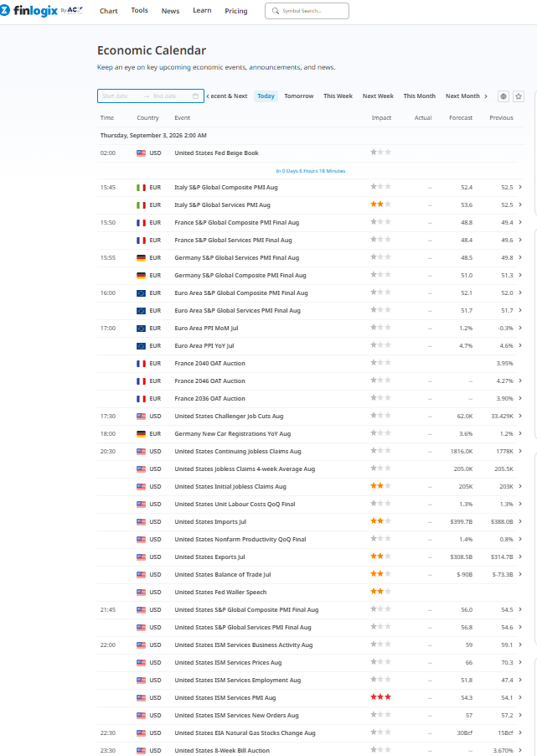This screenshot has height=756, width=537.
Task: Click the globe timezone icon
Action: point(503,96)
